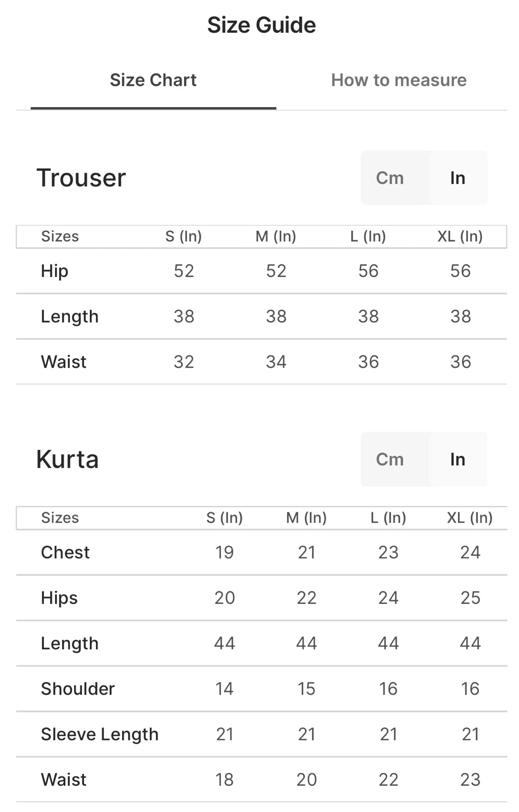The width and height of the screenshot is (519, 812).
Task: Click the Size Guide heading
Action: pyautogui.click(x=262, y=25)
